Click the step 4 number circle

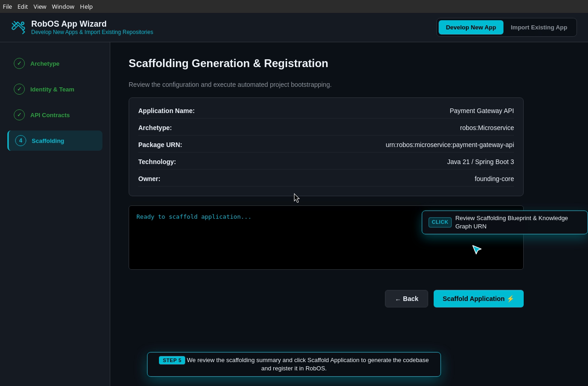[21, 141]
